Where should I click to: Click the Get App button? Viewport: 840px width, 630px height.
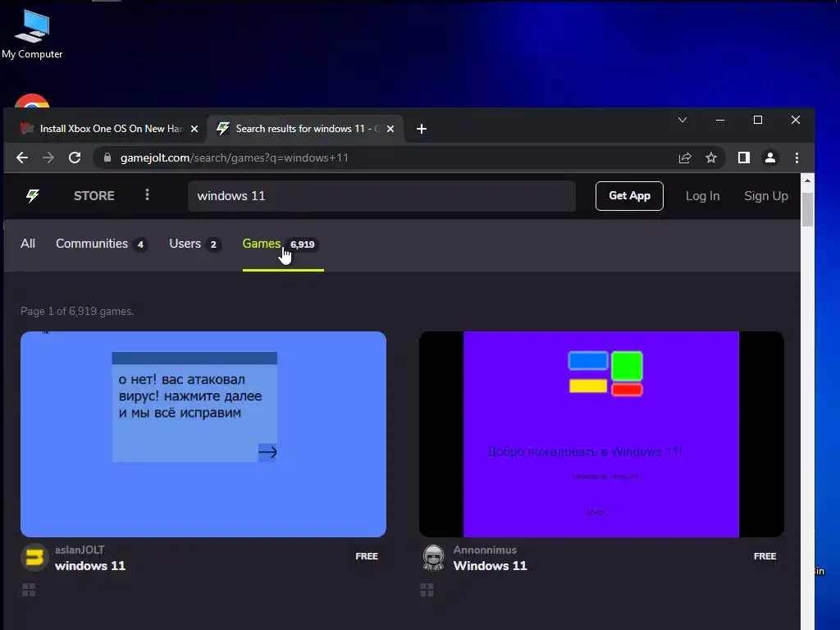point(629,195)
